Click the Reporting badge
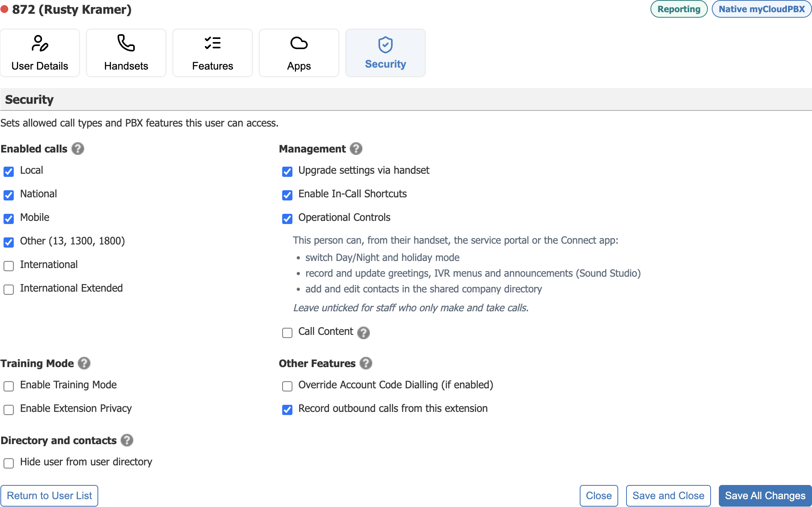The height and width of the screenshot is (507, 812). click(679, 9)
